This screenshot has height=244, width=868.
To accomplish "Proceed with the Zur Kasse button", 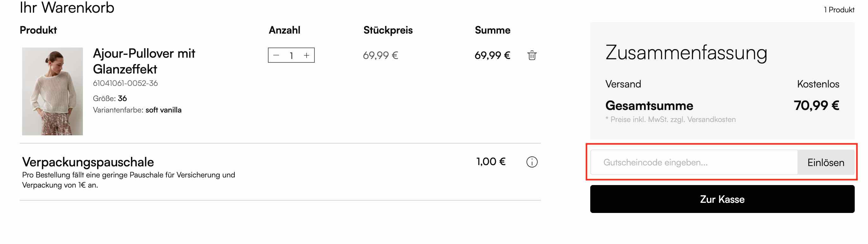I will coord(722,199).
